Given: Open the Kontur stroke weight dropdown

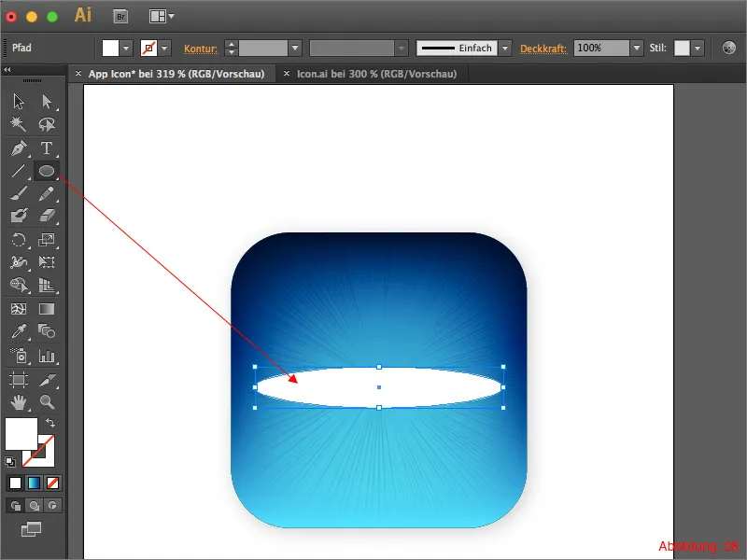Looking at the screenshot, I should coord(295,49).
